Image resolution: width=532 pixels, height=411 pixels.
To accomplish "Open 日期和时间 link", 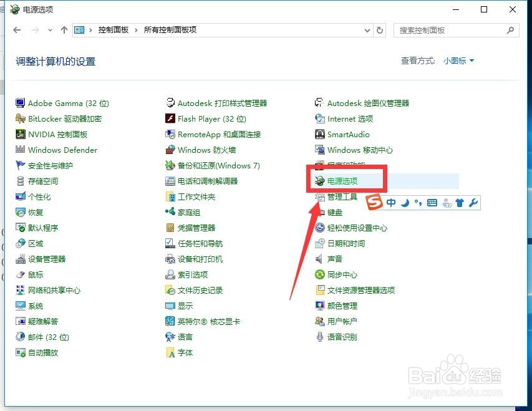I will pos(346,243).
